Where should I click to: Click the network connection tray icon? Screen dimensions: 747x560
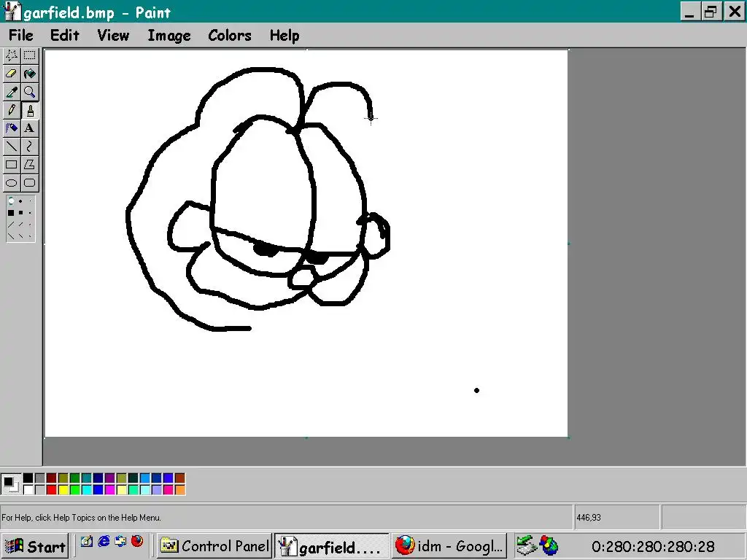tap(527, 545)
